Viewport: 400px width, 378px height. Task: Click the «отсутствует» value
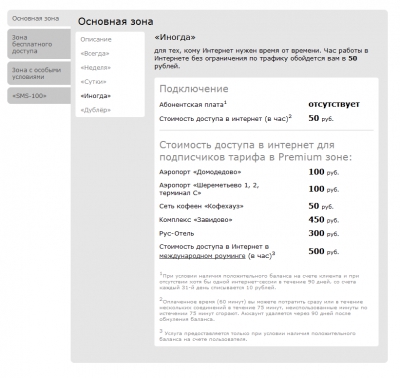point(334,104)
